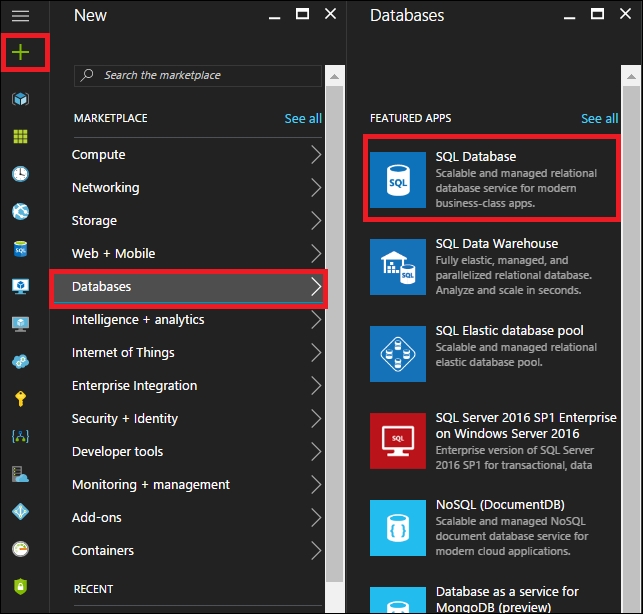643x614 pixels.
Task: Click the cloud services gear sidebar icon
Action: click(20, 362)
